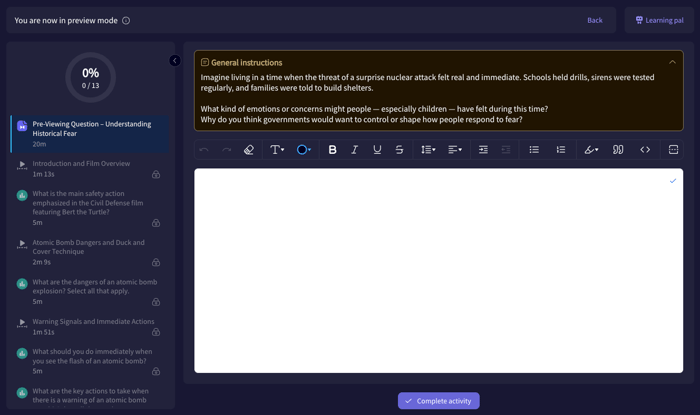Click the checkmark icon in the editor corner

click(673, 181)
